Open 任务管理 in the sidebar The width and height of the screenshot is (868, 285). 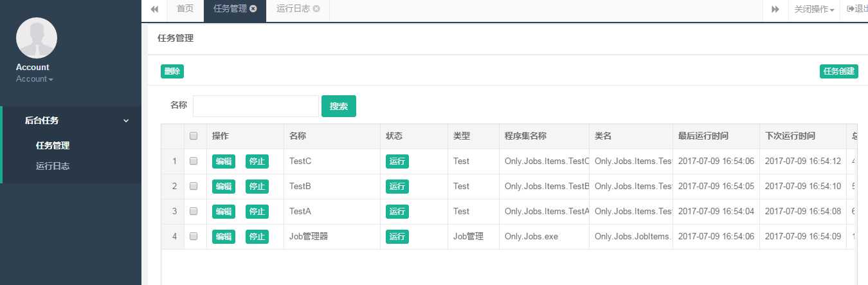coord(53,145)
